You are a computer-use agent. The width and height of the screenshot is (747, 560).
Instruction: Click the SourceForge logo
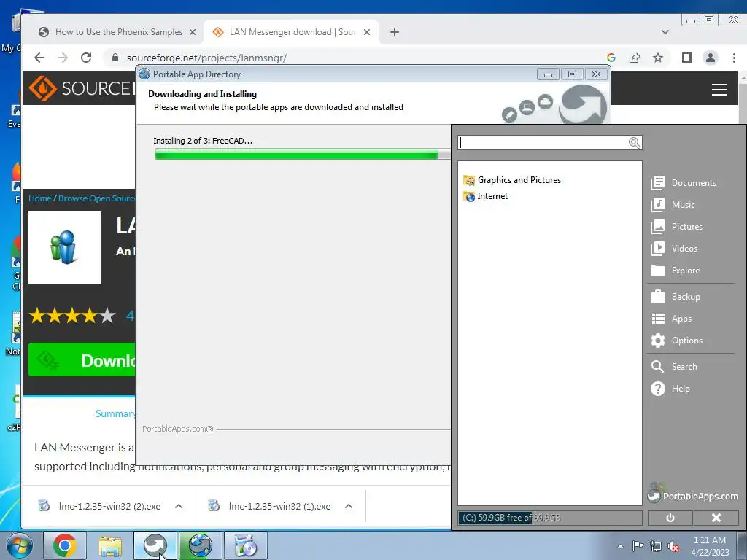click(x=82, y=88)
